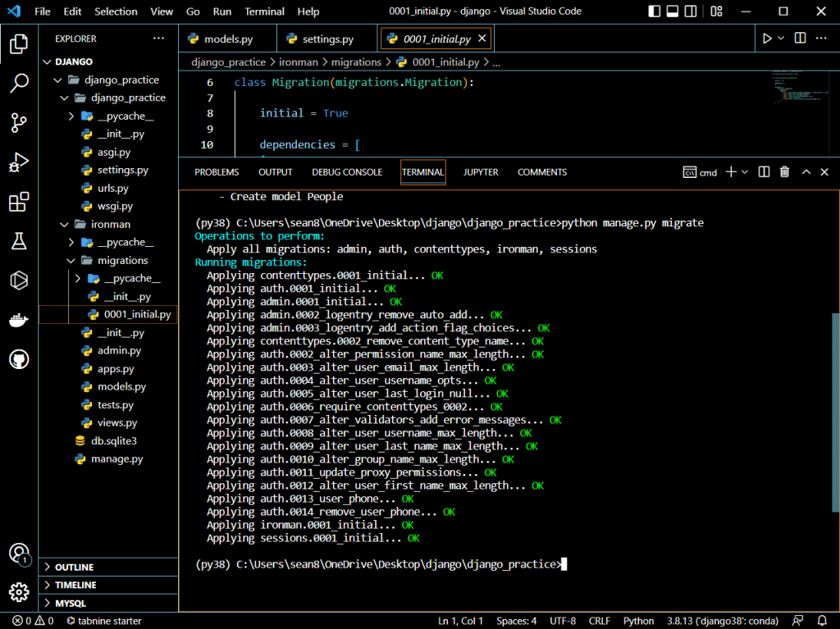
Task: Close the bottom panel
Action: [824, 172]
